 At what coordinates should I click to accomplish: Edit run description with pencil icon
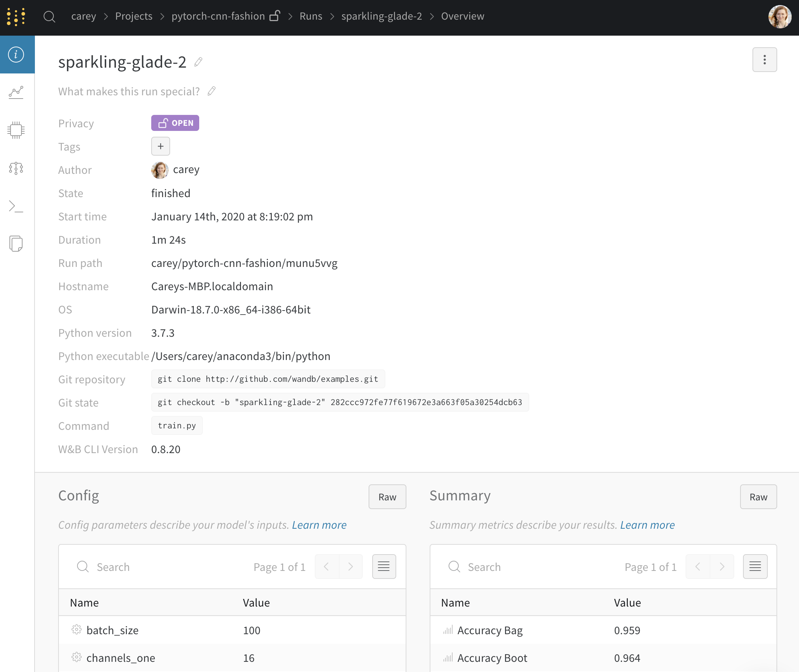[x=212, y=91]
